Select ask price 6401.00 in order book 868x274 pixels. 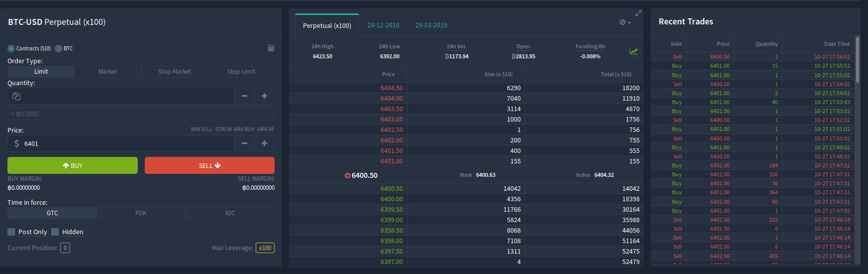(x=391, y=161)
